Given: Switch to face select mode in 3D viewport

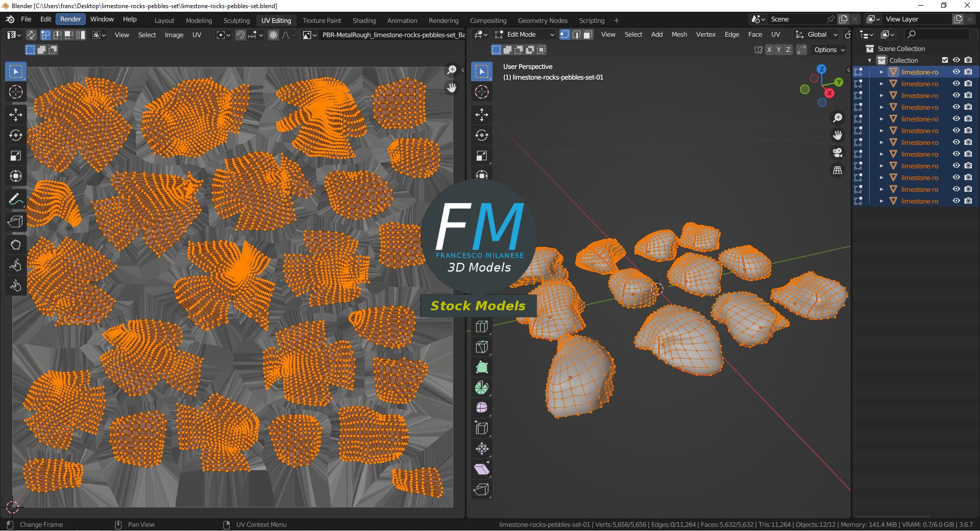Looking at the screenshot, I should pos(588,35).
